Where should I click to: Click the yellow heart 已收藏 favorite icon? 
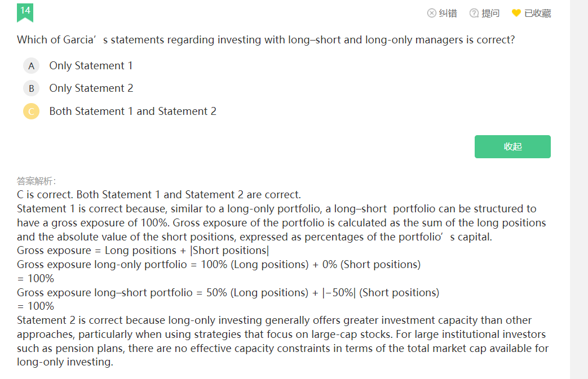[x=516, y=13]
